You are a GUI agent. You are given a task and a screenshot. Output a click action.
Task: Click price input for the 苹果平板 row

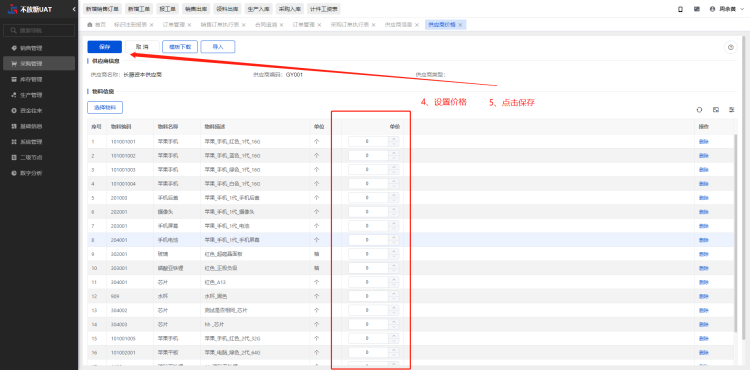point(368,352)
